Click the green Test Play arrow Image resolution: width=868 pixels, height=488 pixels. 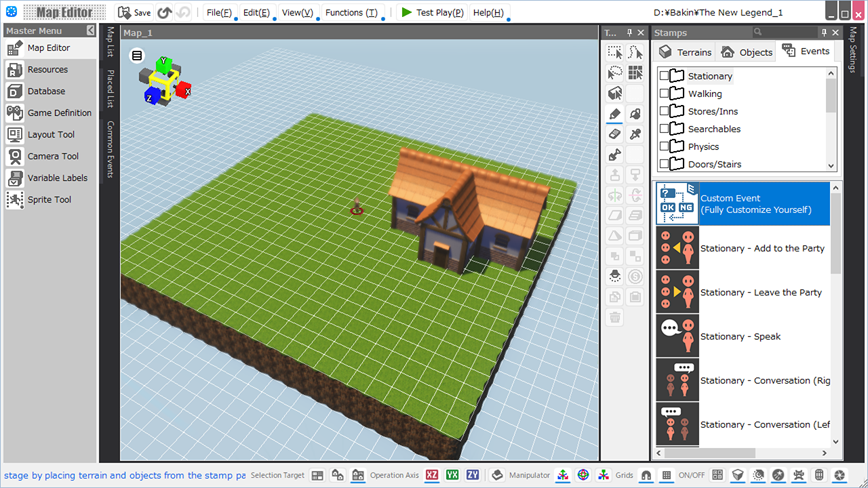406,12
